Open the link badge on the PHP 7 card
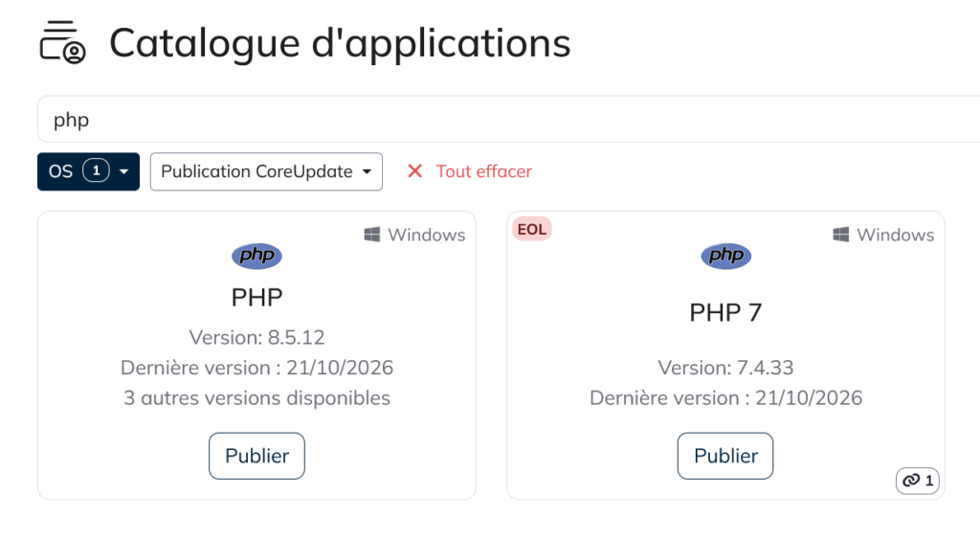This screenshot has height=539, width=980. tap(918, 481)
